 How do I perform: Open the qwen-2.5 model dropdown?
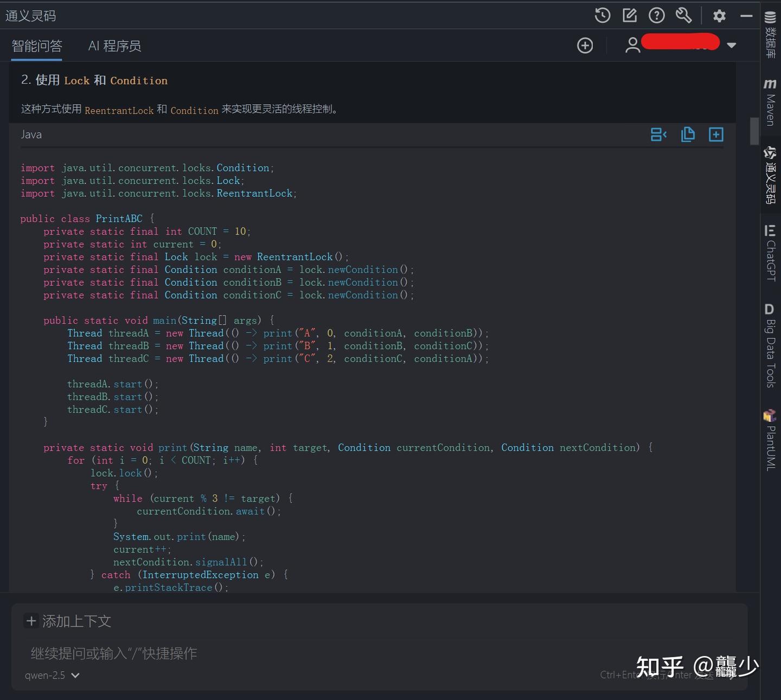52,676
